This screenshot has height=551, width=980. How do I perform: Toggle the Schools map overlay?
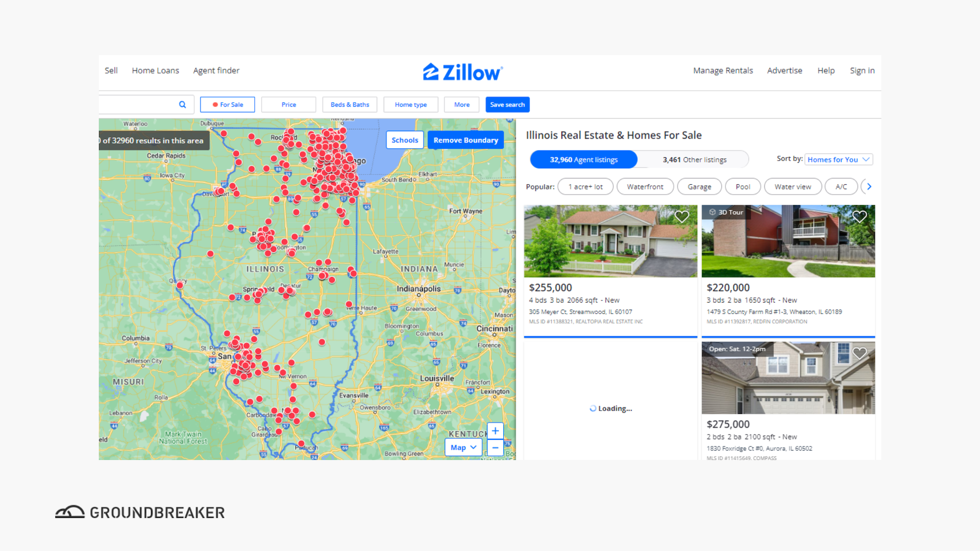pyautogui.click(x=405, y=140)
